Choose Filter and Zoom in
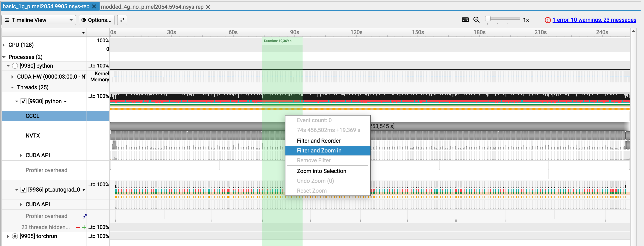 click(319, 151)
